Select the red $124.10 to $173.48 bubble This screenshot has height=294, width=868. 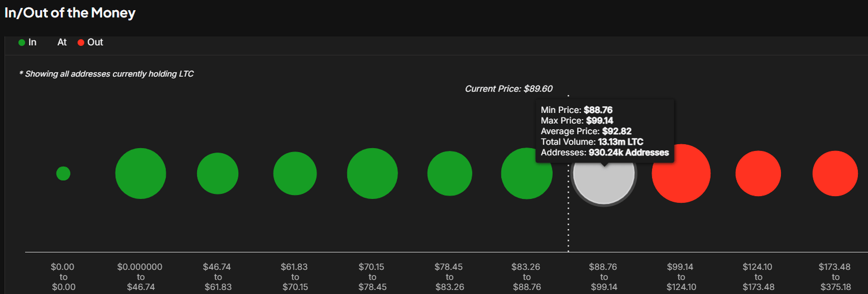(x=758, y=174)
